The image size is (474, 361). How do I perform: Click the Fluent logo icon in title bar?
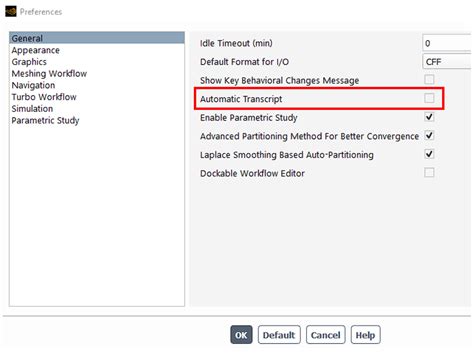11,11
